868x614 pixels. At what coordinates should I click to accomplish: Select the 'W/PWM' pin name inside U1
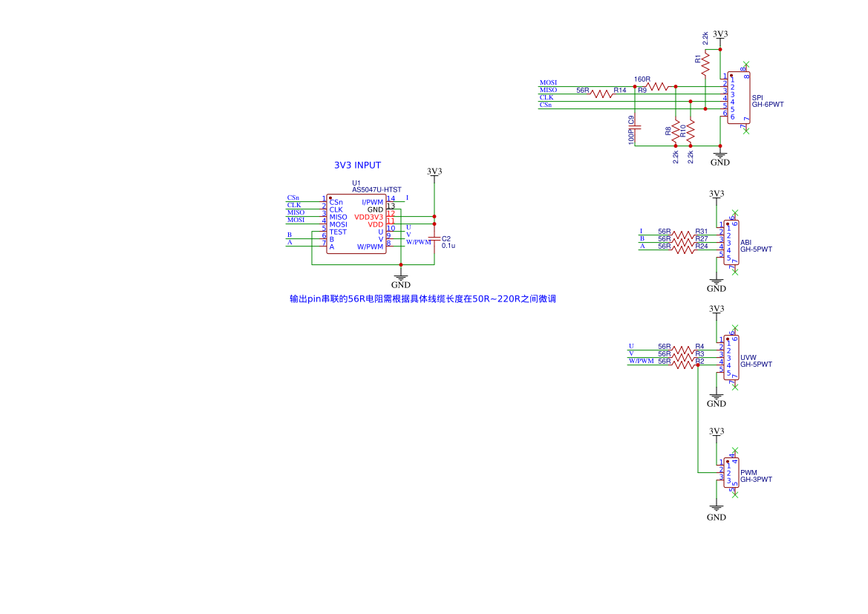371,247
